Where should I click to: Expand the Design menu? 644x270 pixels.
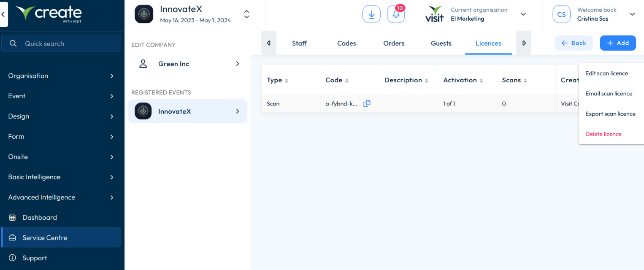pyautogui.click(x=61, y=116)
